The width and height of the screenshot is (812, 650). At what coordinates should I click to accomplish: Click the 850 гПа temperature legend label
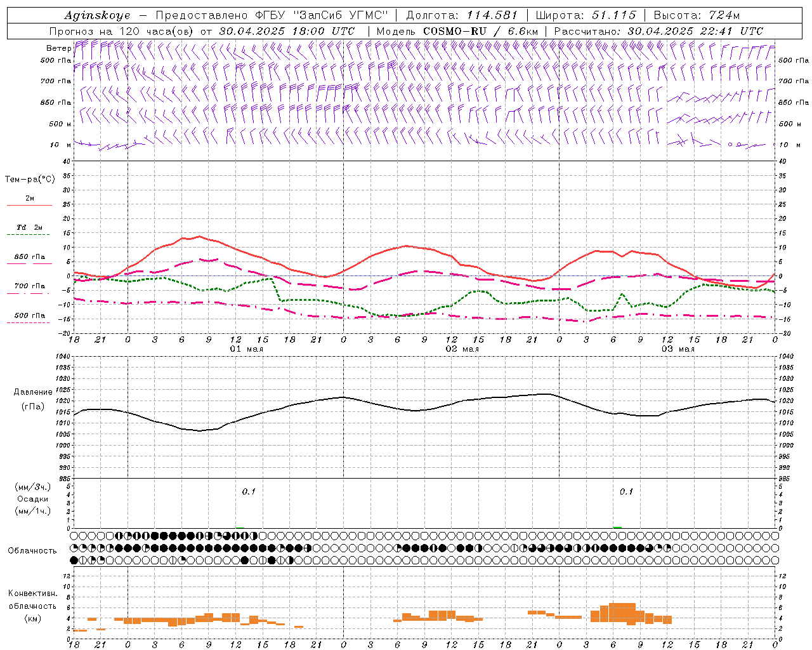(30, 257)
